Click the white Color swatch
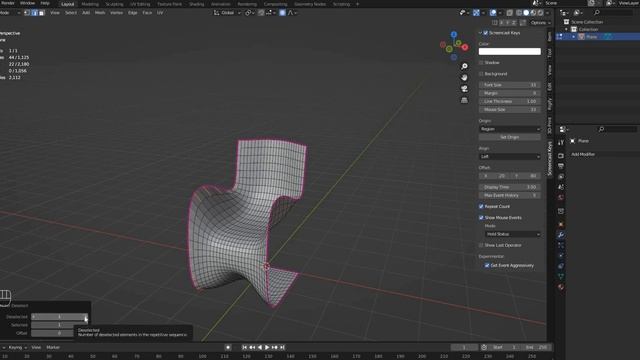The image size is (640, 360). point(510,51)
